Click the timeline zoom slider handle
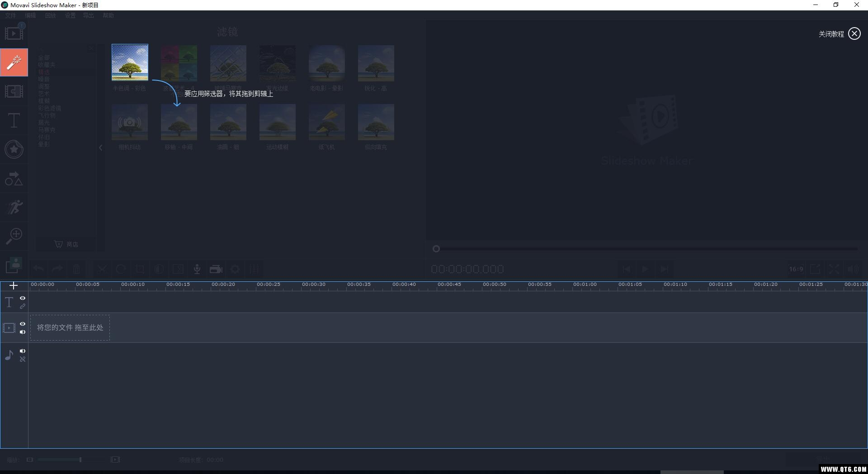Image resolution: width=868 pixels, height=474 pixels. pyautogui.click(x=80, y=460)
